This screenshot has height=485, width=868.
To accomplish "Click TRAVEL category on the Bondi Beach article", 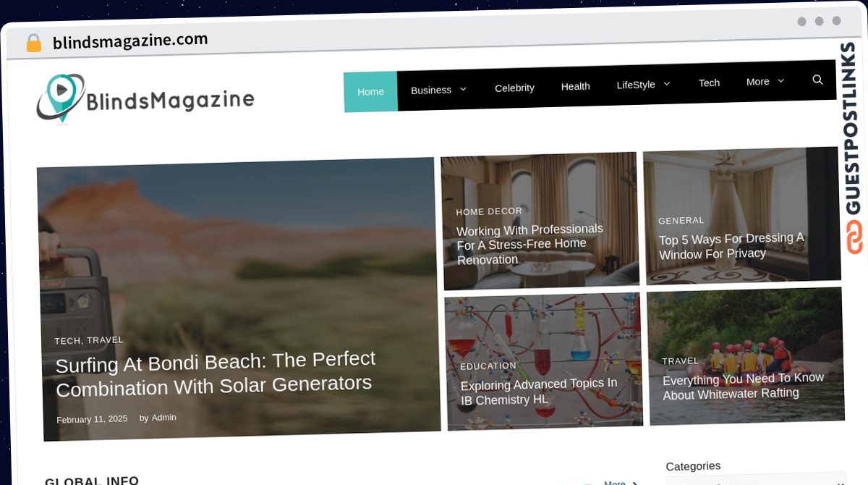I will pos(106,340).
